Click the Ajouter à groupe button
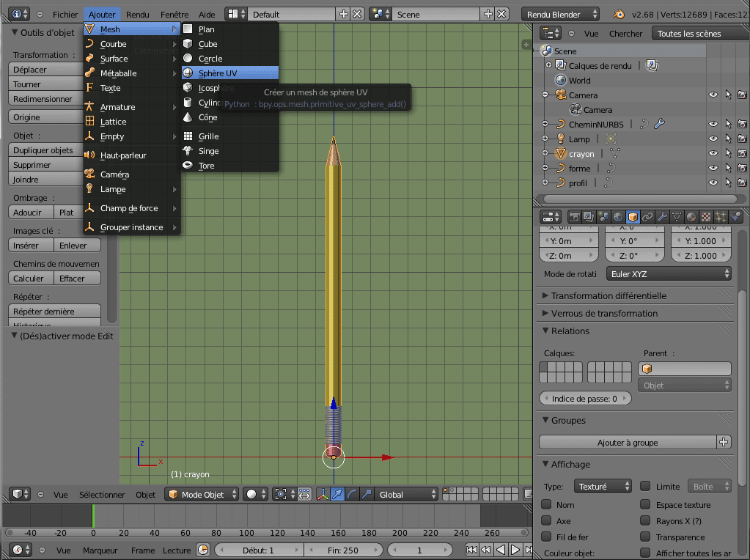The image size is (750, 560). tap(627, 443)
